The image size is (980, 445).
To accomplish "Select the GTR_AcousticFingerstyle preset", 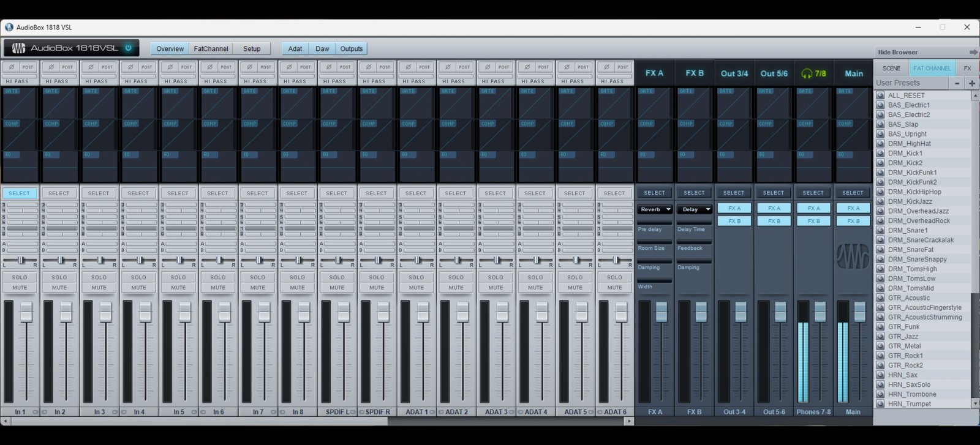I will point(925,307).
